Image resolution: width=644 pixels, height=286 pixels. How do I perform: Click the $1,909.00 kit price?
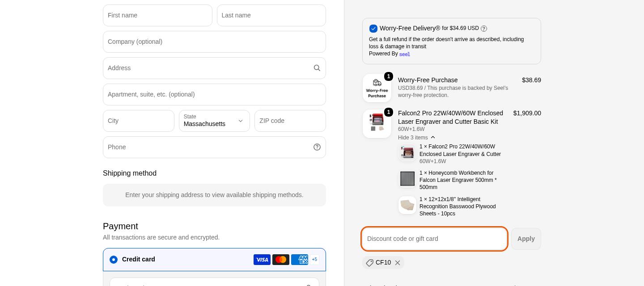527,113
